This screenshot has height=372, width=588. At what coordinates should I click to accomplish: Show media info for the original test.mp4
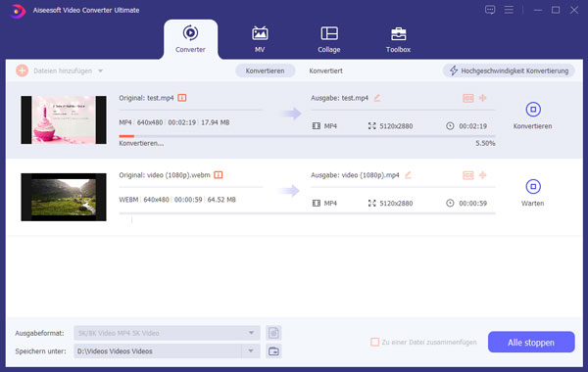point(182,98)
